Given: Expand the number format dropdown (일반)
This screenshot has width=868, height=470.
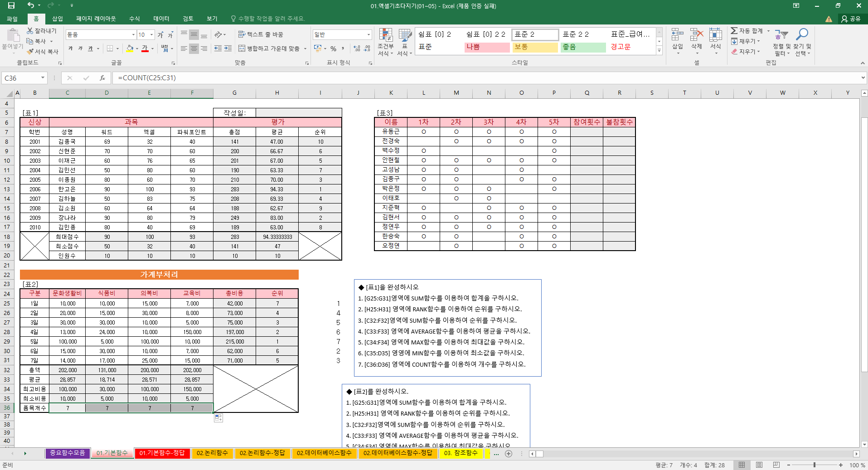Looking at the screenshot, I should click(368, 35).
